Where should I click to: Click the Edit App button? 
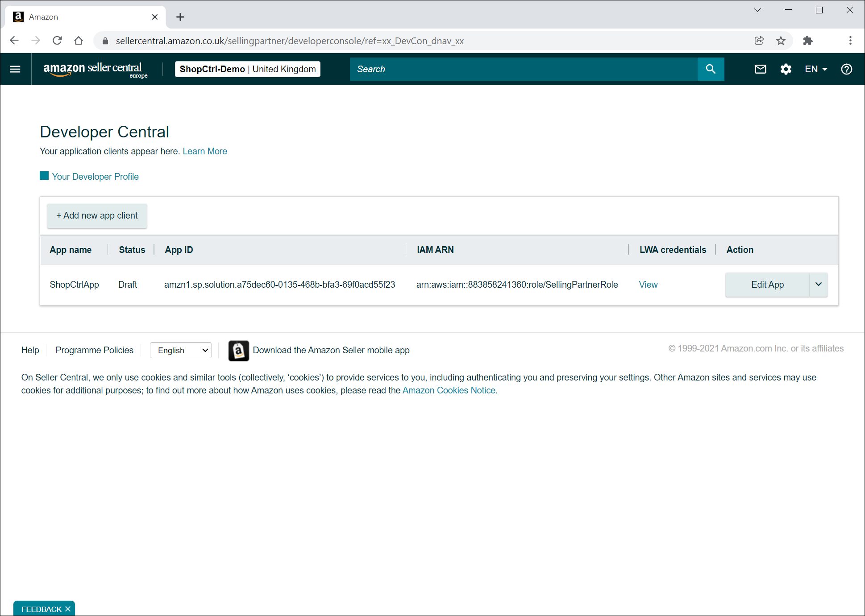coord(767,285)
